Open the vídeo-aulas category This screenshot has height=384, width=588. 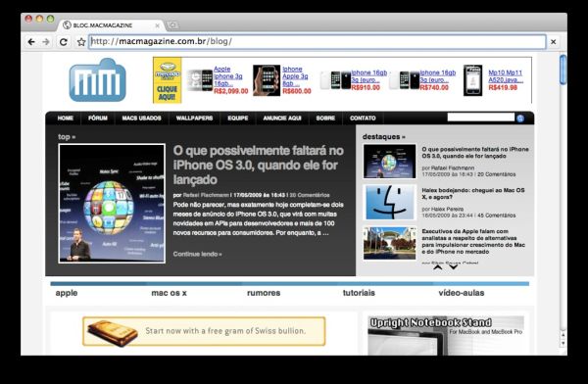(462, 293)
